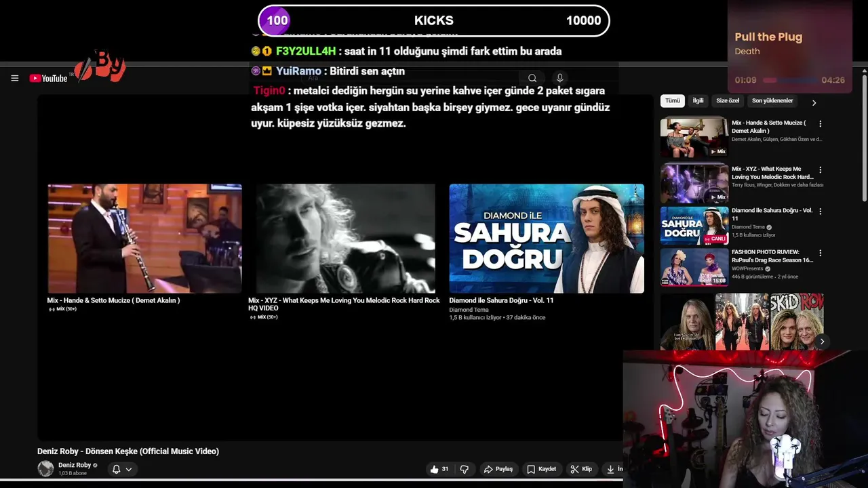Open options menu for Mix - XYZ sidebar item
The image size is (868, 488).
[820, 170]
